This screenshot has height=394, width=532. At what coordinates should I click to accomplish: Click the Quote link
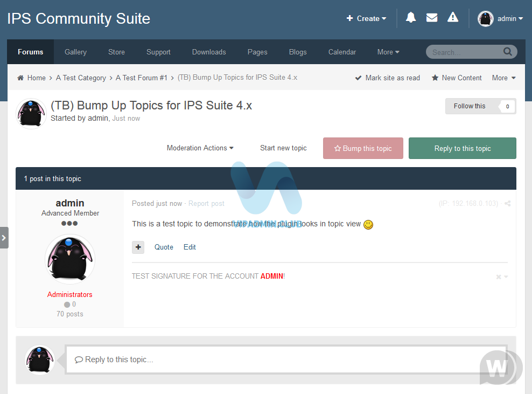(164, 247)
